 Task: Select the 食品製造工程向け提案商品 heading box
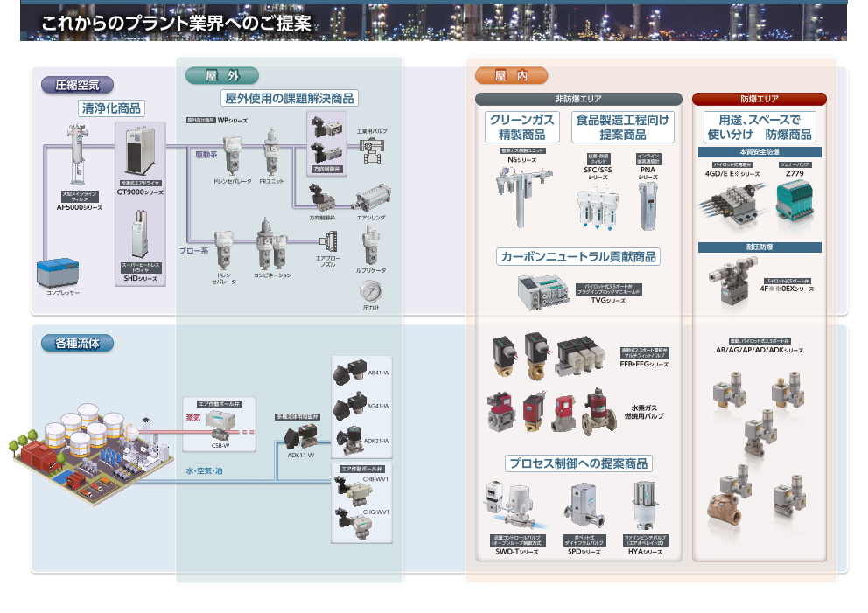coord(623,128)
